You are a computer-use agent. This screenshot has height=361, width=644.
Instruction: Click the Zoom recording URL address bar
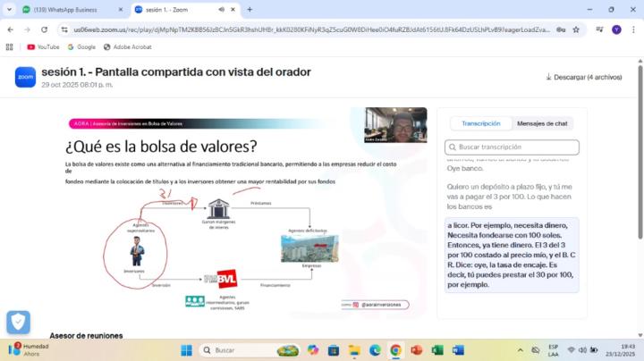tap(311, 29)
